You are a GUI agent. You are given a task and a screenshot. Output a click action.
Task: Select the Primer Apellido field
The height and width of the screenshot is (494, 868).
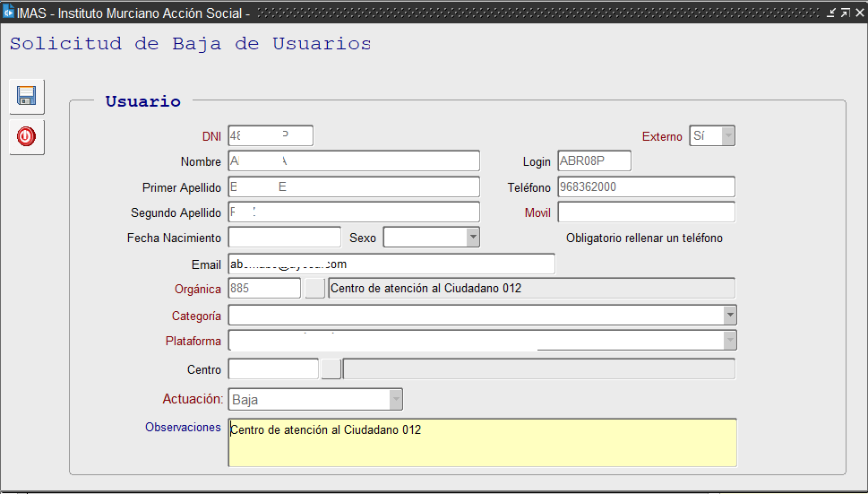click(354, 186)
